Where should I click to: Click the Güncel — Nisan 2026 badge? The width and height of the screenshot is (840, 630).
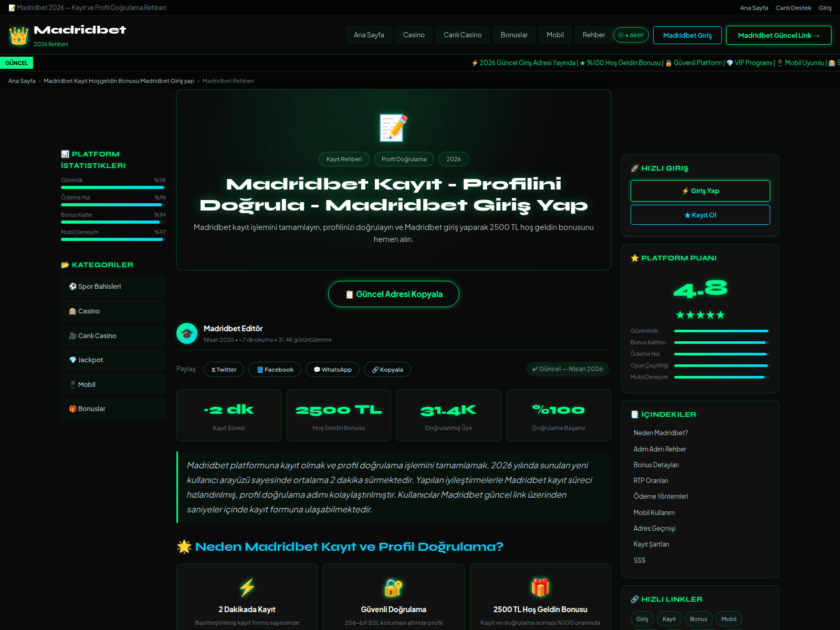[568, 369]
